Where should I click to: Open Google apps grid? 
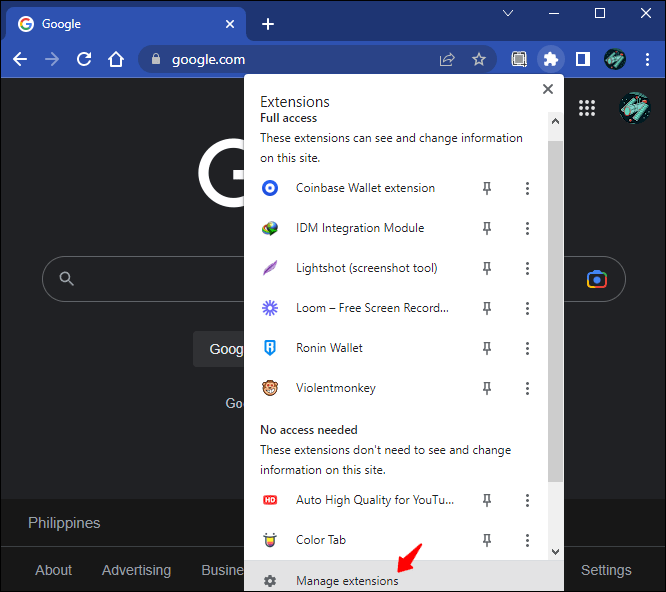[587, 108]
